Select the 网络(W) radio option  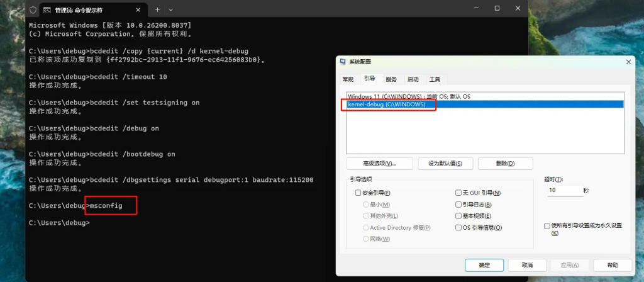(x=365, y=239)
